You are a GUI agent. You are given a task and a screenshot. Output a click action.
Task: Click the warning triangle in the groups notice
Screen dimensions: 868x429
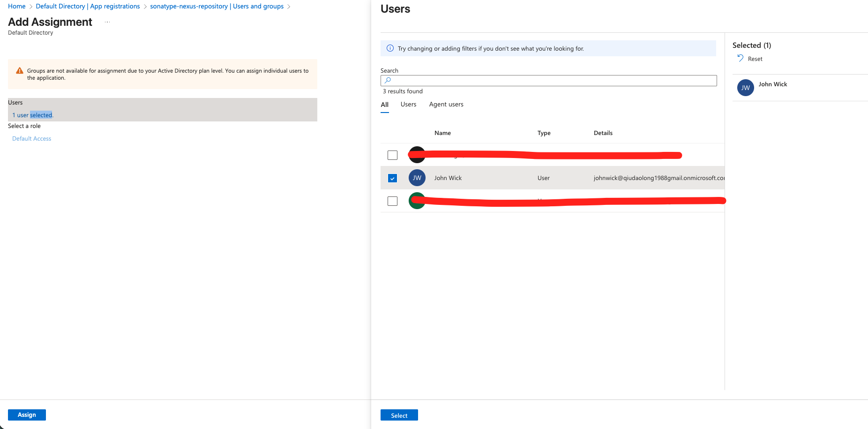19,70
